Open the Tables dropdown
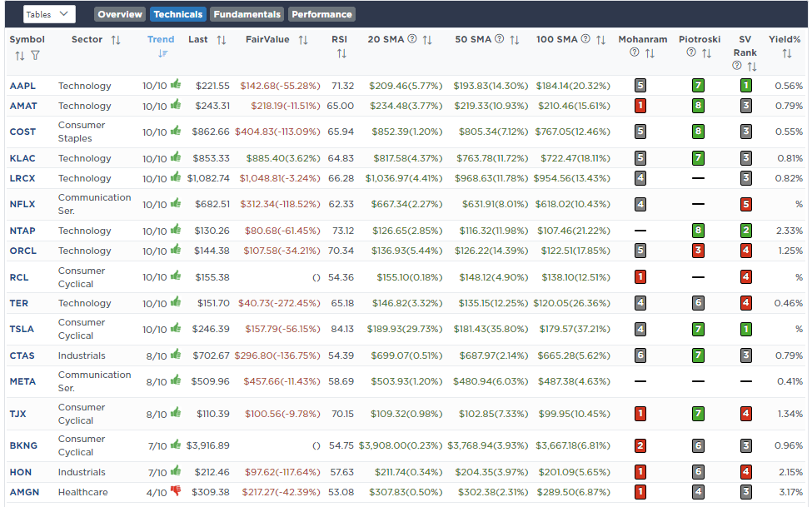812x507 pixels. point(49,14)
